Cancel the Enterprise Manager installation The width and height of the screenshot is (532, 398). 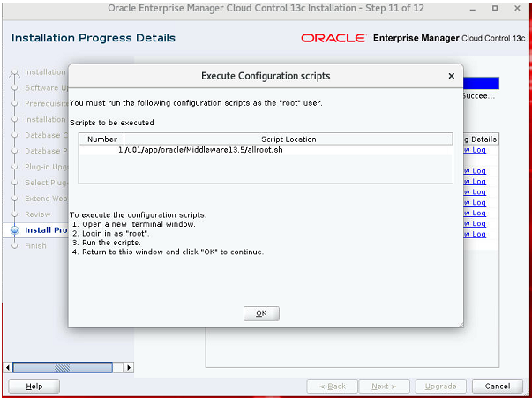(x=497, y=386)
